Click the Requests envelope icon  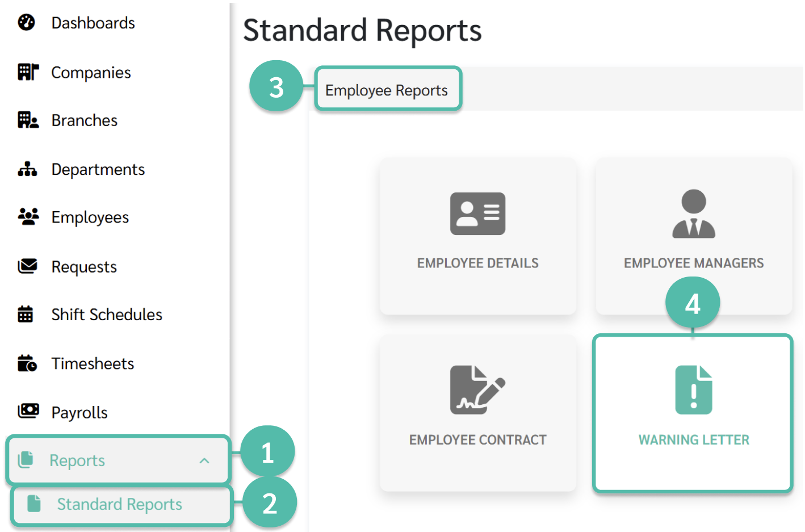[27, 266]
